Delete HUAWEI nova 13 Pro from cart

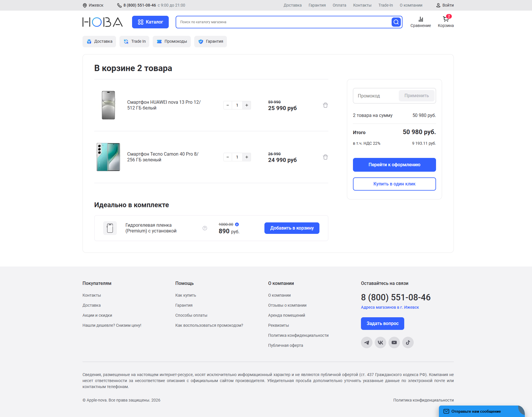coord(325,105)
